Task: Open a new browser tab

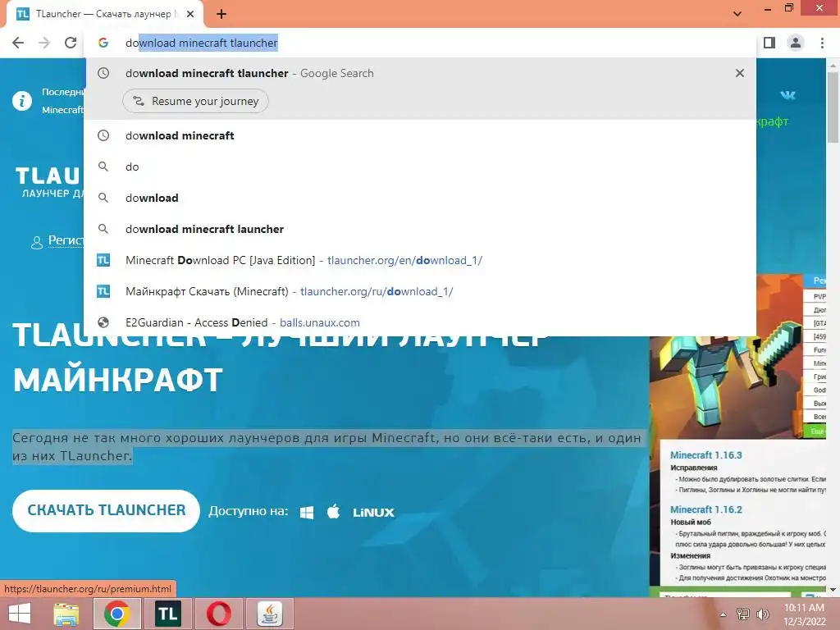Action: [x=221, y=15]
